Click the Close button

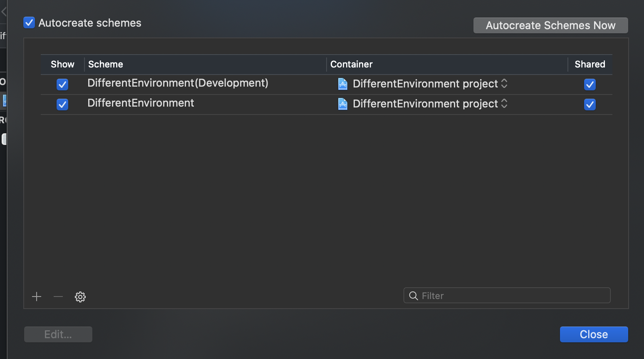coord(594,334)
